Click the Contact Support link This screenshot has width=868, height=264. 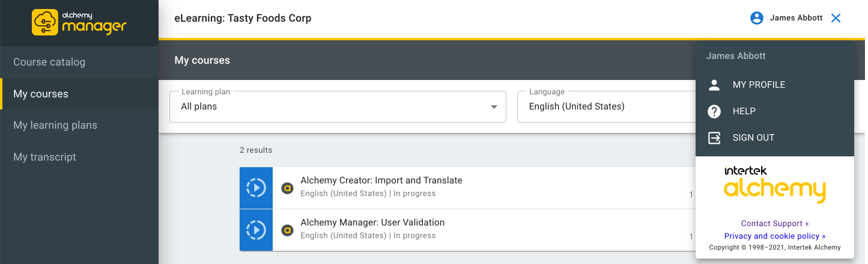point(775,224)
